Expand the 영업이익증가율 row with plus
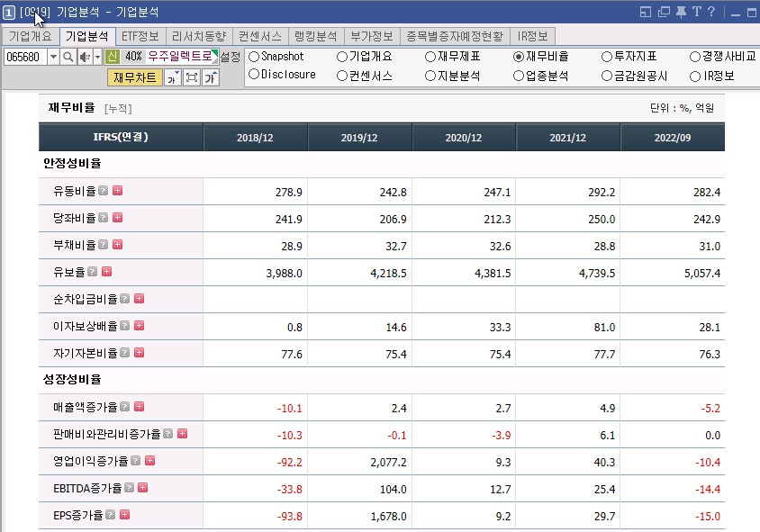760x532 pixels. [x=150, y=460]
